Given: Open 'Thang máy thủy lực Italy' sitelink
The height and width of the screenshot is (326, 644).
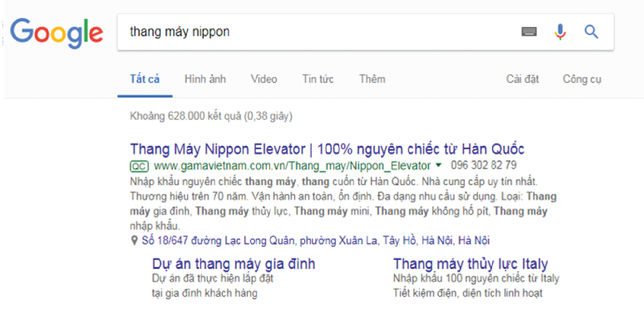Looking at the screenshot, I should pyautogui.click(x=470, y=264).
